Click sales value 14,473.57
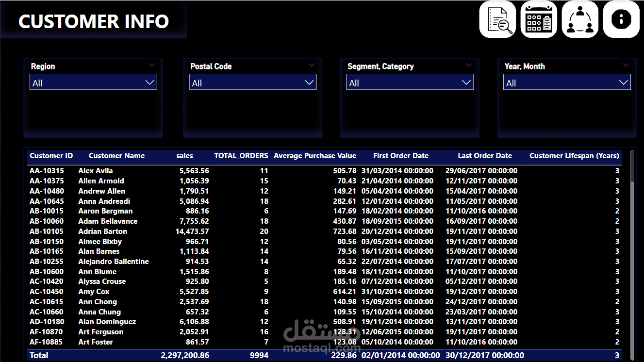Image resolution: width=644 pixels, height=362 pixels. [x=192, y=231]
